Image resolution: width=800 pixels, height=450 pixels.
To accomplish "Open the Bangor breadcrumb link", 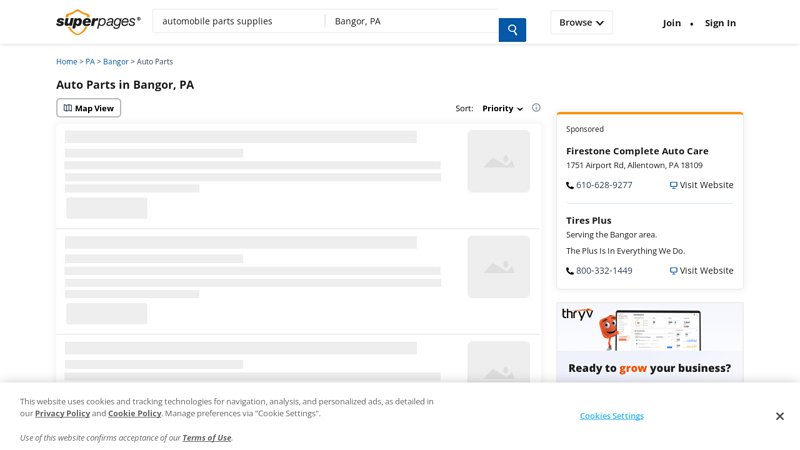I will coord(115,62).
